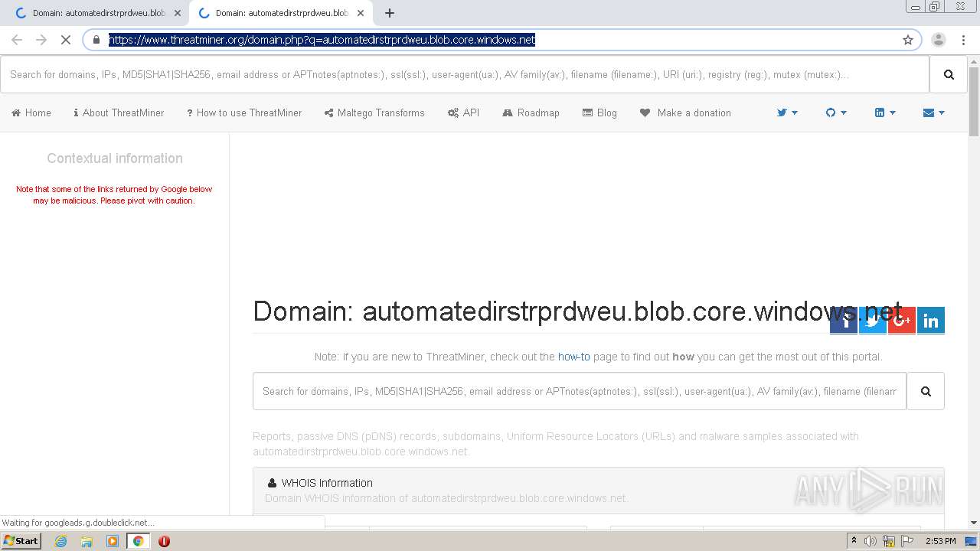Open the taskbar clock showing 2:53 PM
The width and height of the screenshot is (980, 551).
pos(940,541)
